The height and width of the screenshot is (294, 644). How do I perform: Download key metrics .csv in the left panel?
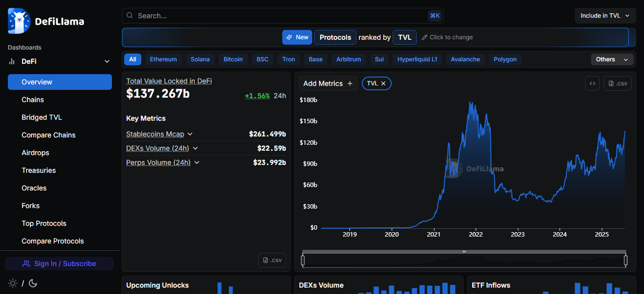click(x=272, y=260)
